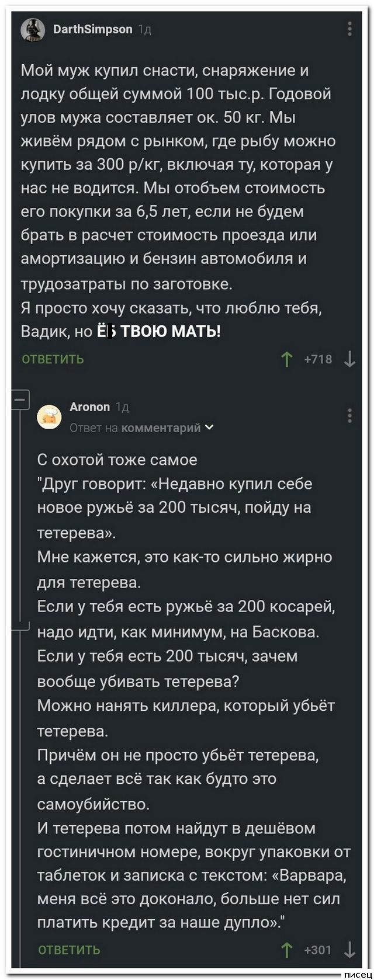Upvote Aronon's reply about hunting
Viewport: 374px width, 980px height.
click(287, 950)
